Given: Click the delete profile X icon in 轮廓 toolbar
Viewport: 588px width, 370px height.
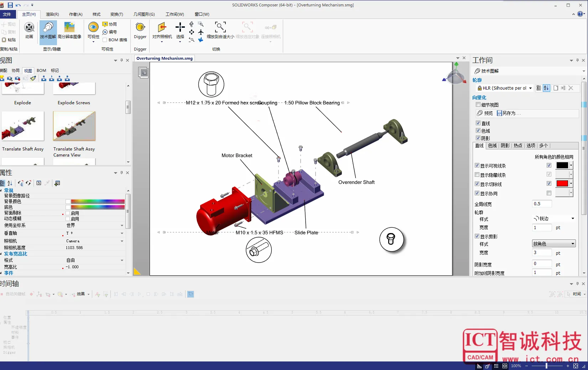Looking at the screenshot, I should tap(571, 88).
